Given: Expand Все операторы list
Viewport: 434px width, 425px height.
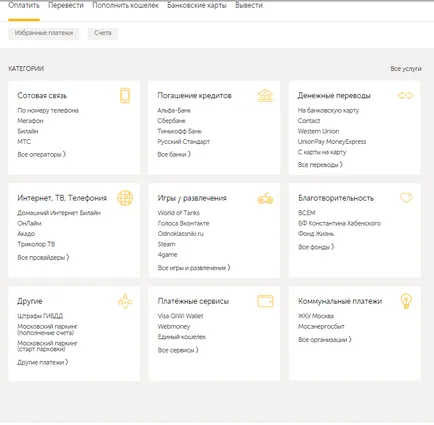Looking at the screenshot, I should tap(42, 154).
